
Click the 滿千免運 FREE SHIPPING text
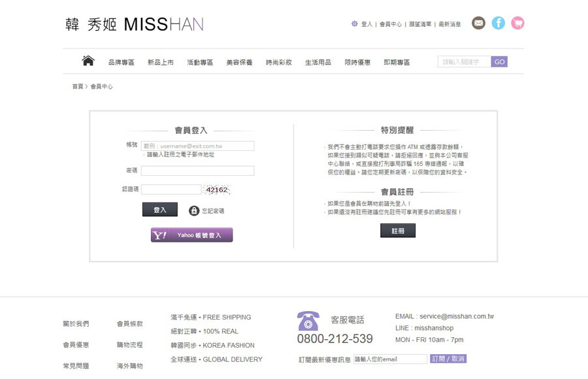(x=211, y=318)
